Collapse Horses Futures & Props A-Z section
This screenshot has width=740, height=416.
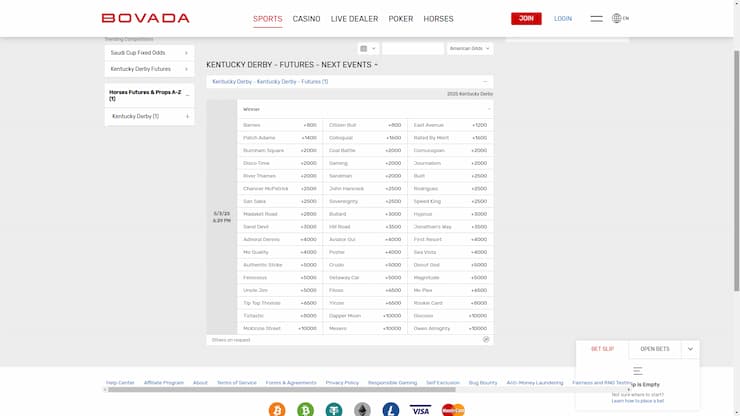[x=187, y=95]
